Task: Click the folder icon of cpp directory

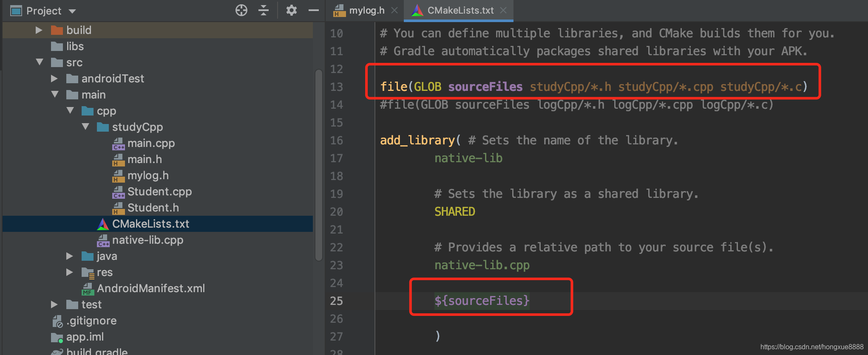Action: click(88, 111)
